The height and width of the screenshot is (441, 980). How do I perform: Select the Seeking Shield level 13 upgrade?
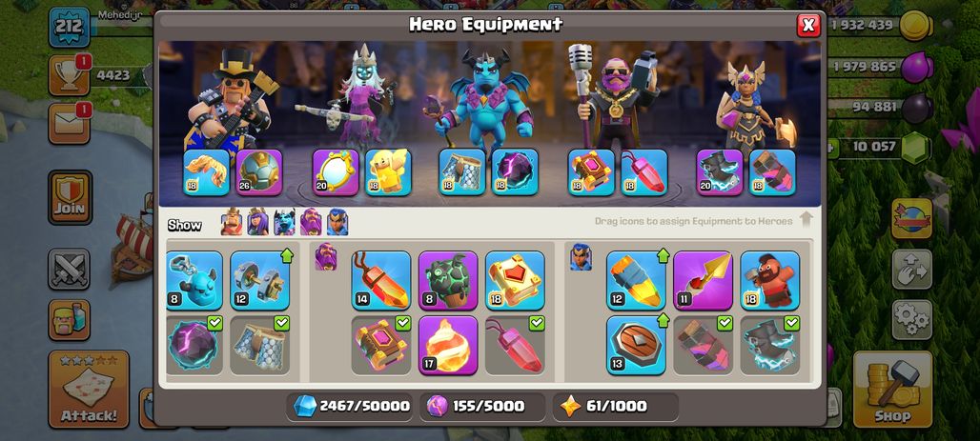coord(636,346)
